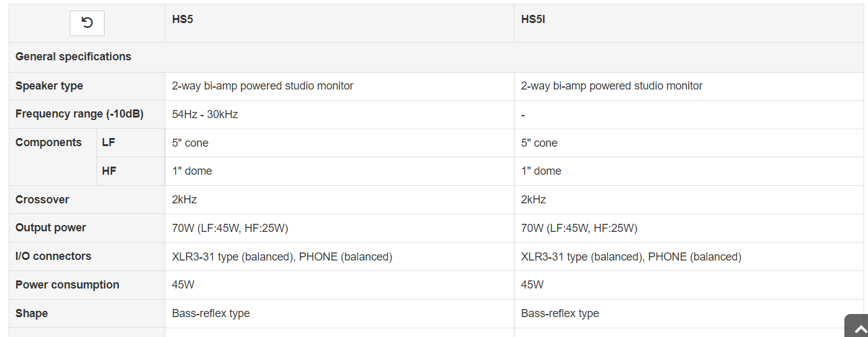The width and height of the screenshot is (868, 337).
Task: Click the Frequency range (-10dB) row label
Action: [80, 114]
